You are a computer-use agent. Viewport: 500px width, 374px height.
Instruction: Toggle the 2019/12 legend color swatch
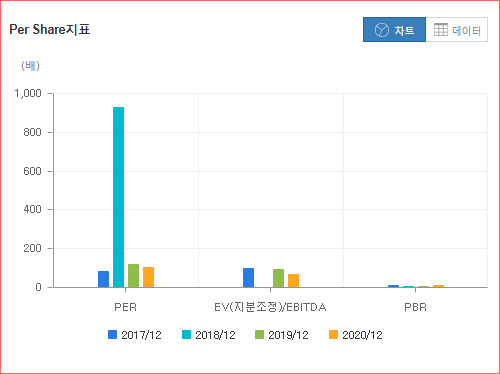pos(259,335)
